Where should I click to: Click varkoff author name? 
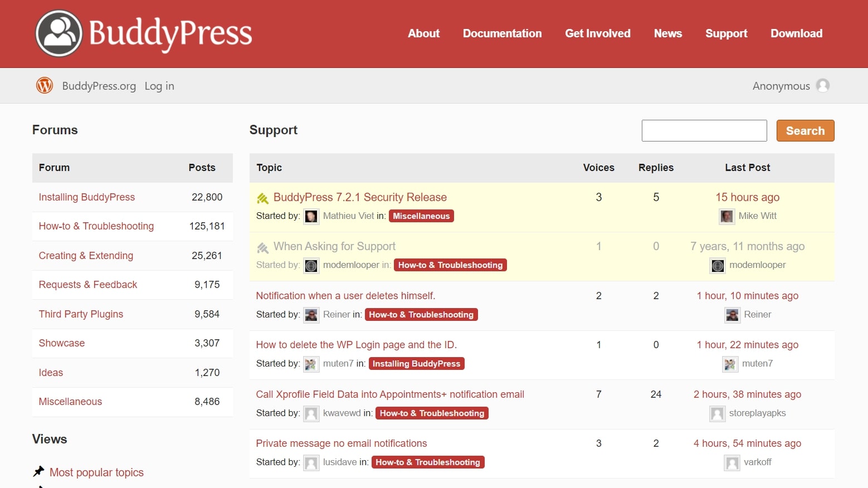[758, 462]
